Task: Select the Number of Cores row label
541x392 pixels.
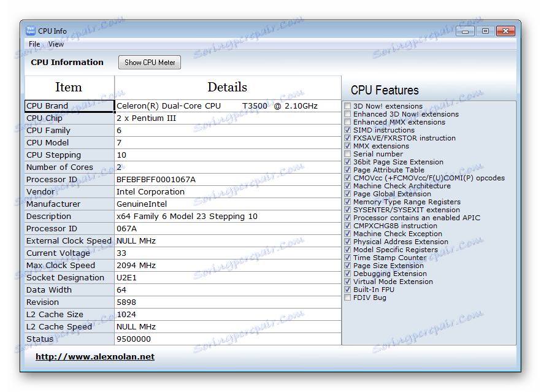Action: click(x=69, y=167)
